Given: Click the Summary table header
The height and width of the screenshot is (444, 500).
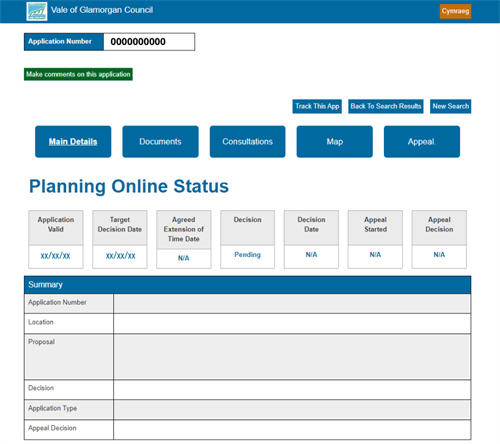Looking at the screenshot, I should click(x=247, y=285).
